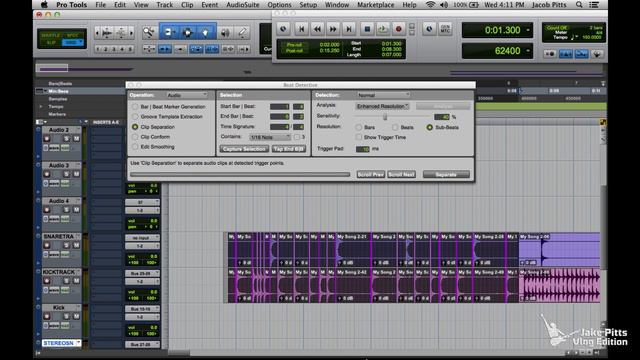Click the Record transport button
Screen dimensions: 640x360
(398, 29)
